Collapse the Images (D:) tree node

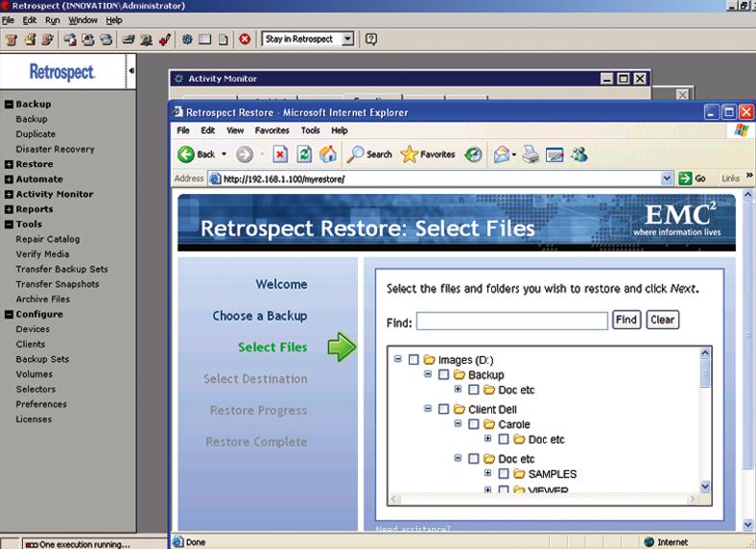(398, 358)
